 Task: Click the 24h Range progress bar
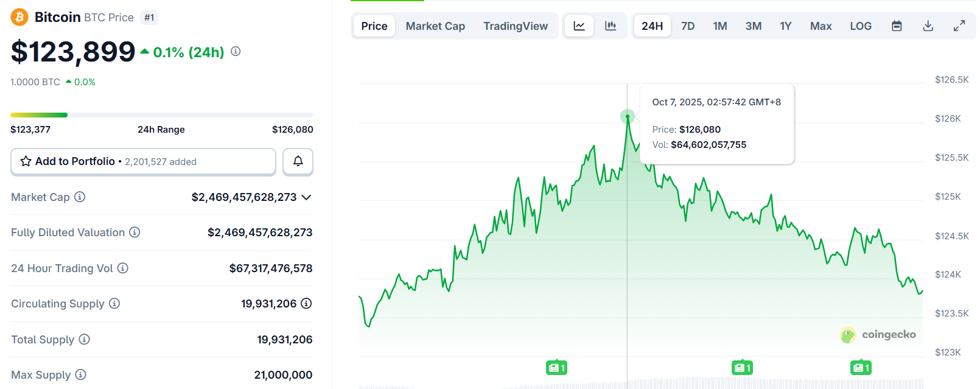coord(162,115)
